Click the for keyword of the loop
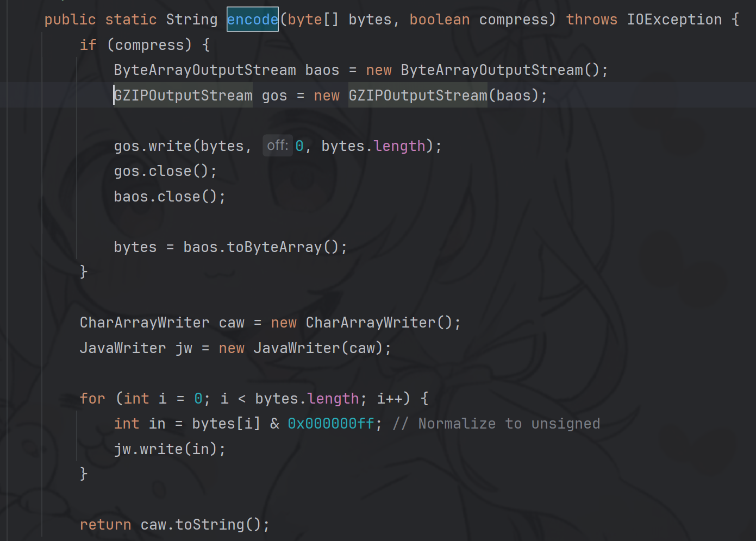This screenshot has width=756, height=541. [x=92, y=399]
